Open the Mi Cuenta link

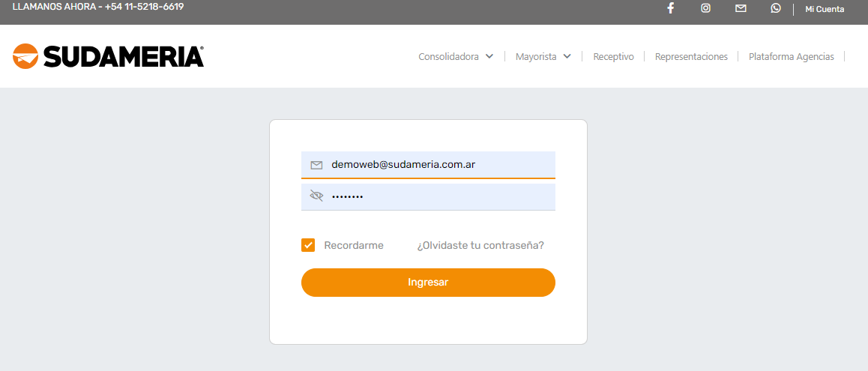coord(825,9)
